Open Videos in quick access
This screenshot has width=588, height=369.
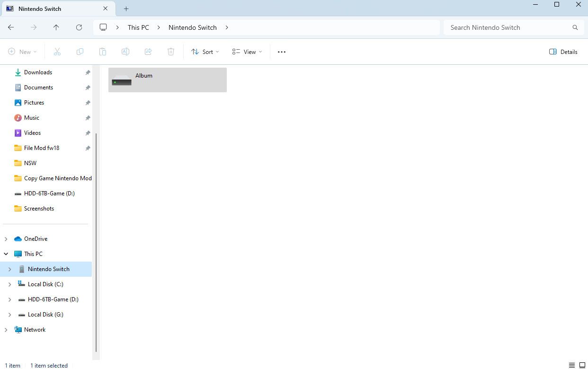pyautogui.click(x=32, y=133)
